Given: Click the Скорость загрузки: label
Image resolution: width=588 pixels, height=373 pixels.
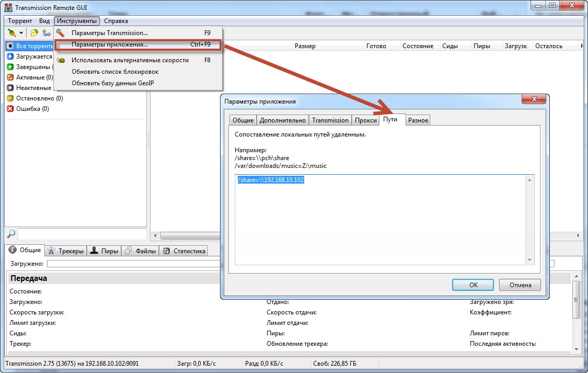Looking at the screenshot, I should (x=37, y=313).
